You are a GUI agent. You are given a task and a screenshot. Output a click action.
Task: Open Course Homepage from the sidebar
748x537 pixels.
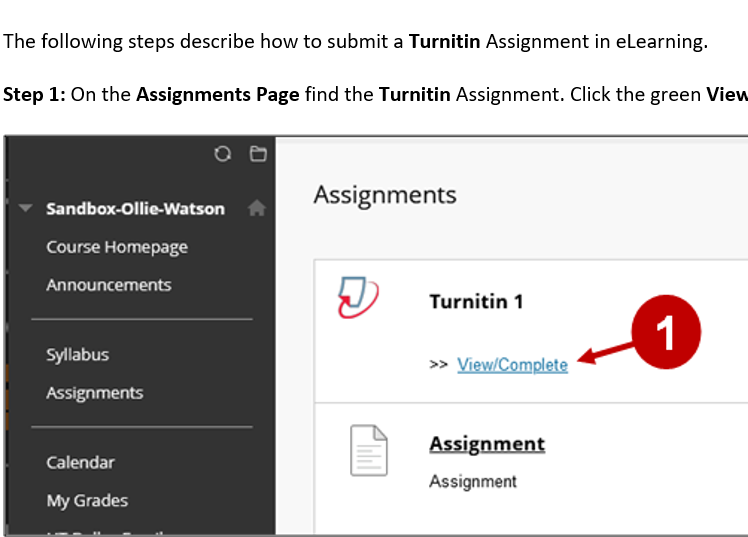pyautogui.click(x=116, y=247)
